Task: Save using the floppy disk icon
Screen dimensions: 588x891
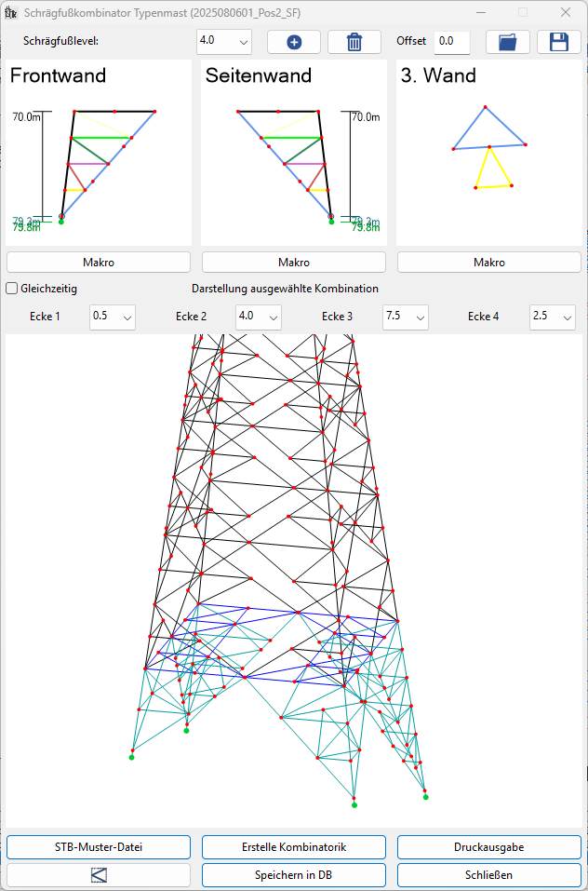Action: pos(558,42)
